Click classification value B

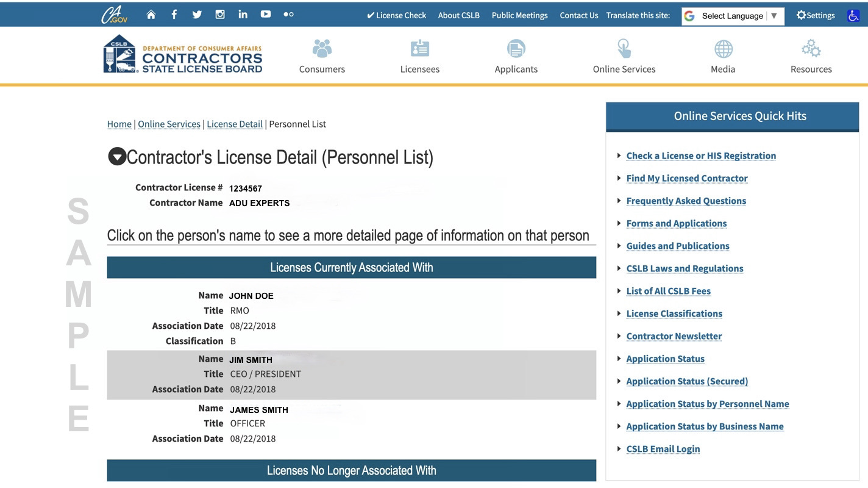(x=233, y=341)
